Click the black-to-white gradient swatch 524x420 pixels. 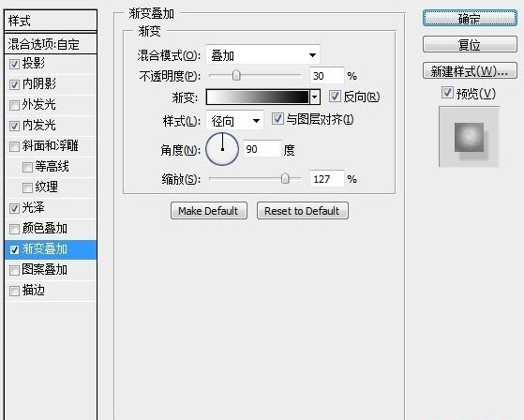tap(258, 97)
